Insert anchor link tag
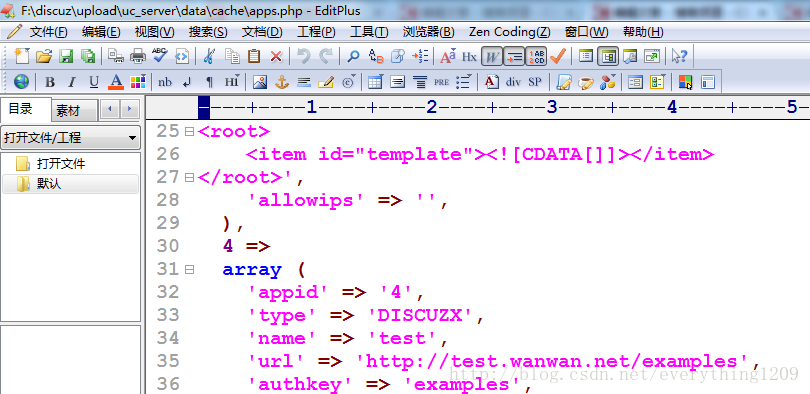The height and width of the screenshot is (394, 810). 282,82
